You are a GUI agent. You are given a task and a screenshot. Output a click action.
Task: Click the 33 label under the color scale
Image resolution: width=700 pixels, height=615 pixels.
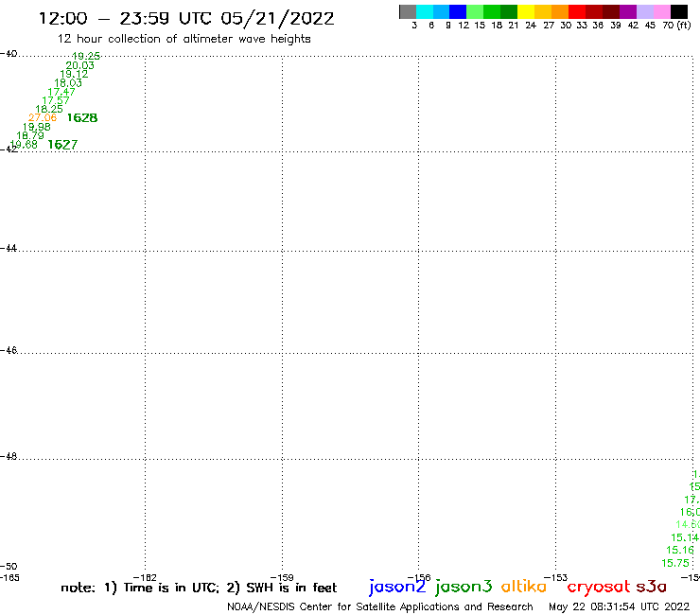pos(581,26)
